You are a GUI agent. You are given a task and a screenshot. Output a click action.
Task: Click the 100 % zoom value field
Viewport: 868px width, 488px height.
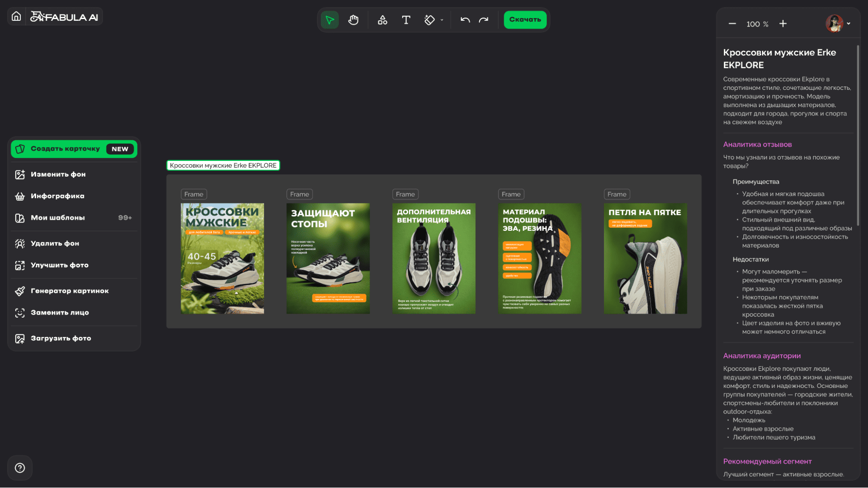(x=757, y=24)
